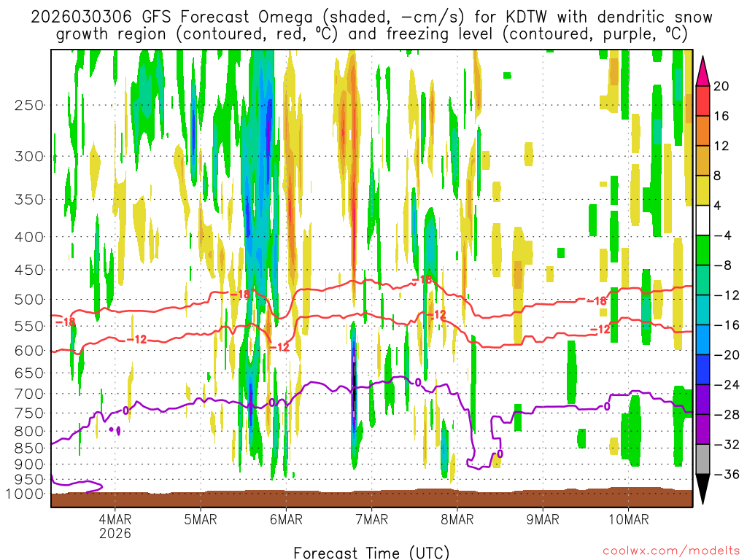
Task: Click the 600 pressure level label
Action: pyautogui.click(x=29, y=351)
